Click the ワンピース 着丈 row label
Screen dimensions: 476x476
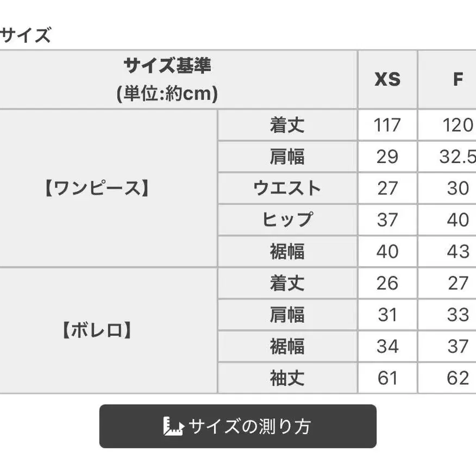pos(287,126)
